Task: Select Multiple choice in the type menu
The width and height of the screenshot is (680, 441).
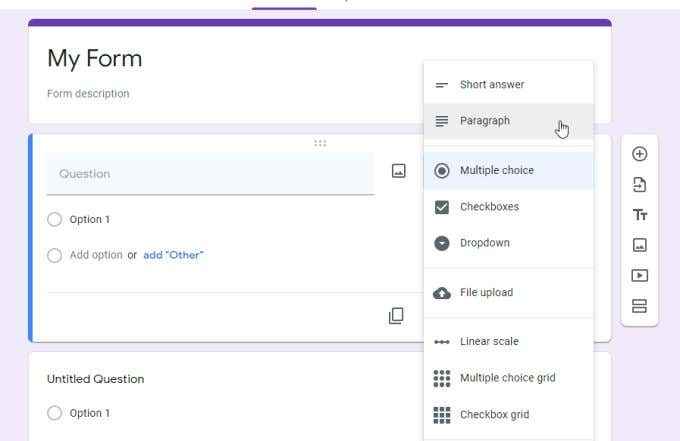Action: pyautogui.click(x=508, y=170)
